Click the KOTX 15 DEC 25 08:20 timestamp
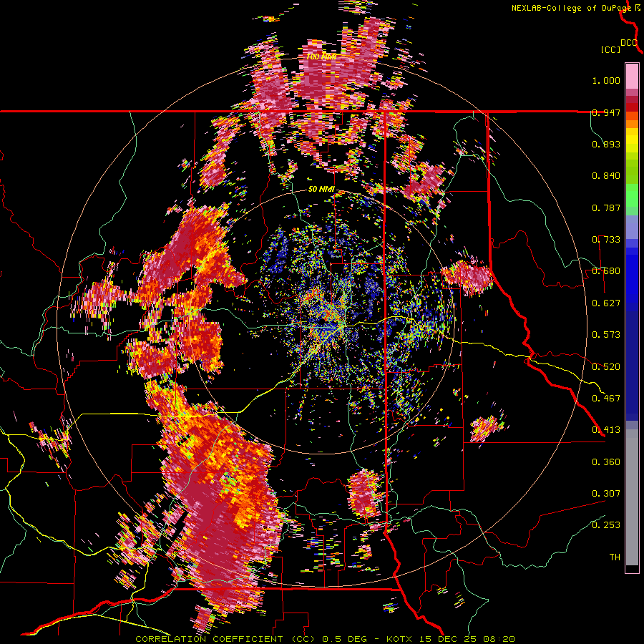The height and width of the screenshot is (644, 644). pyautogui.click(x=451, y=639)
